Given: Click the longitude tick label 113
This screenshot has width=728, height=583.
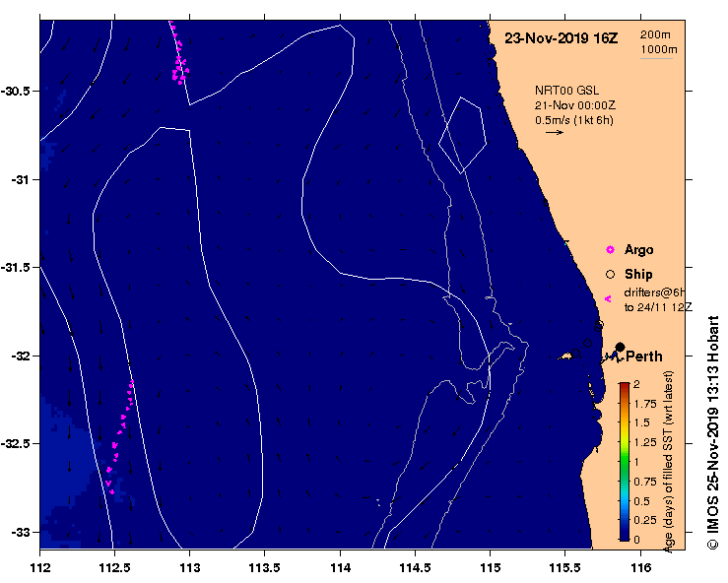Looking at the screenshot, I should [x=190, y=567].
